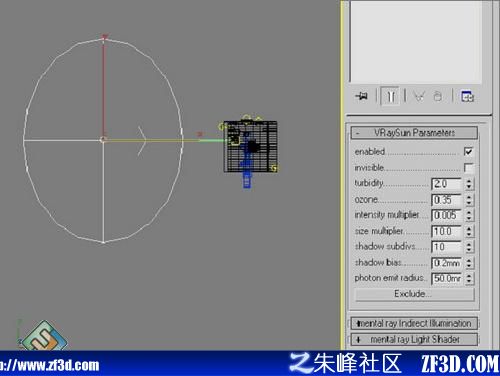Open the www.zf3d.com link
Screen dimensions: 500x376
[x=49, y=365]
